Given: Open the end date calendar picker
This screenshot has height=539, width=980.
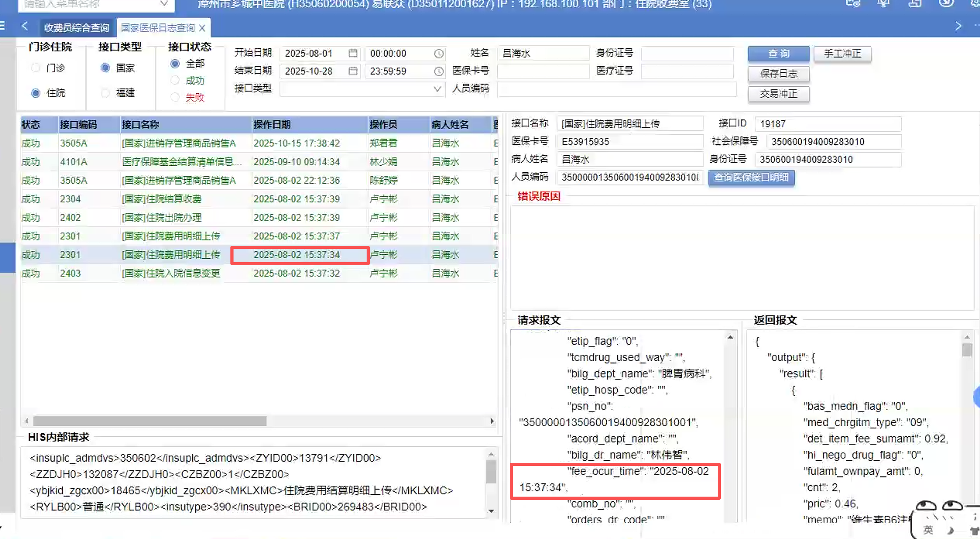Looking at the screenshot, I should click(353, 71).
